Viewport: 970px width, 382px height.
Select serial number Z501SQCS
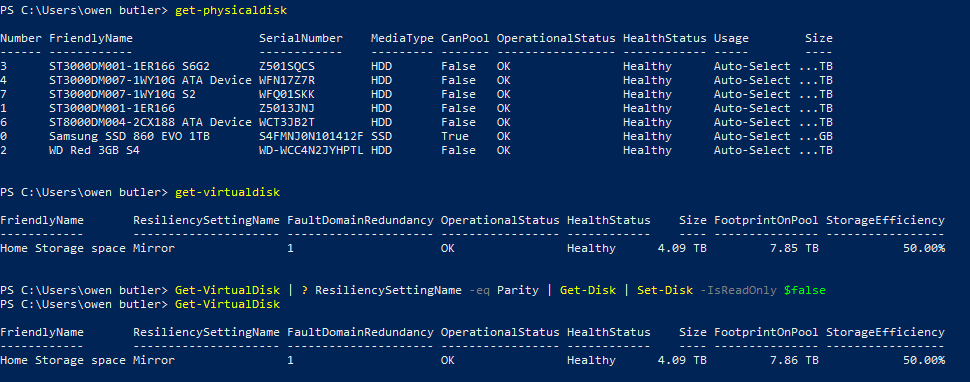(x=286, y=66)
